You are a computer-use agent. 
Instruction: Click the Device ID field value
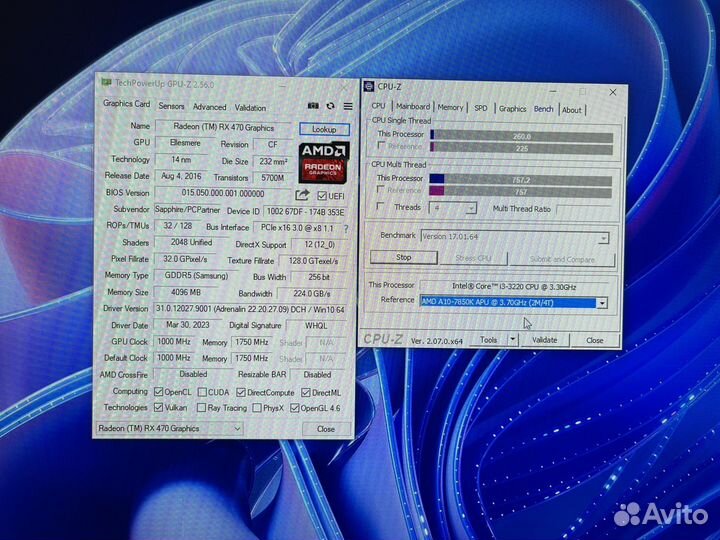point(305,212)
